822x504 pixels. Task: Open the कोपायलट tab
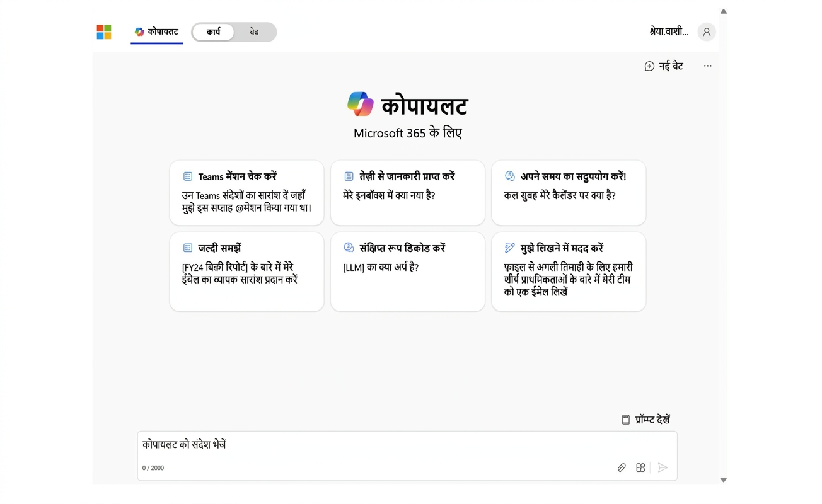pyautogui.click(x=156, y=31)
